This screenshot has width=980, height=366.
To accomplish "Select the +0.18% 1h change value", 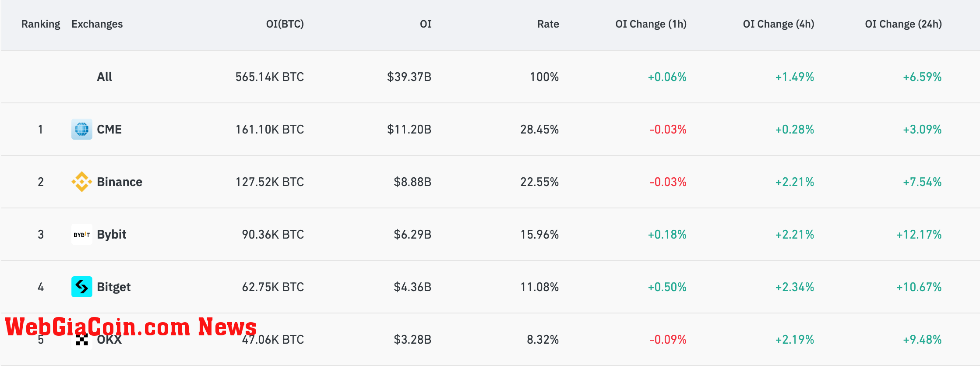I will (667, 234).
